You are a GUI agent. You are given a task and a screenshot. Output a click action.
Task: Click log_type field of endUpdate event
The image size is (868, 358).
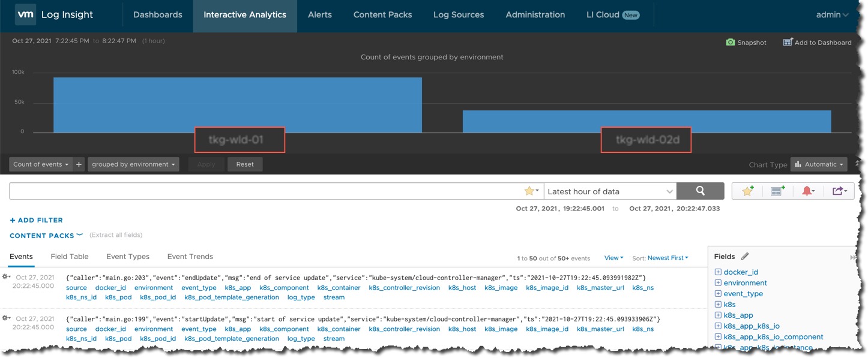[301, 297]
